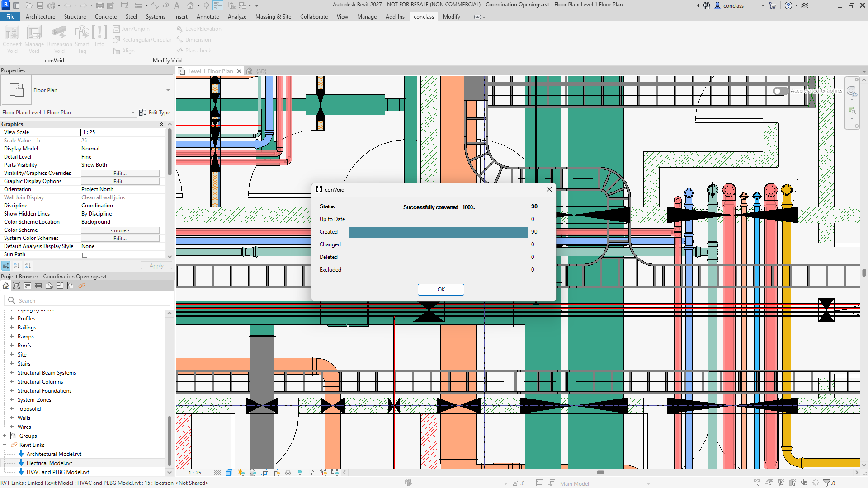Image resolution: width=868 pixels, height=488 pixels.
Task: Open the Manage Void tool
Action: (x=34, y=33)
